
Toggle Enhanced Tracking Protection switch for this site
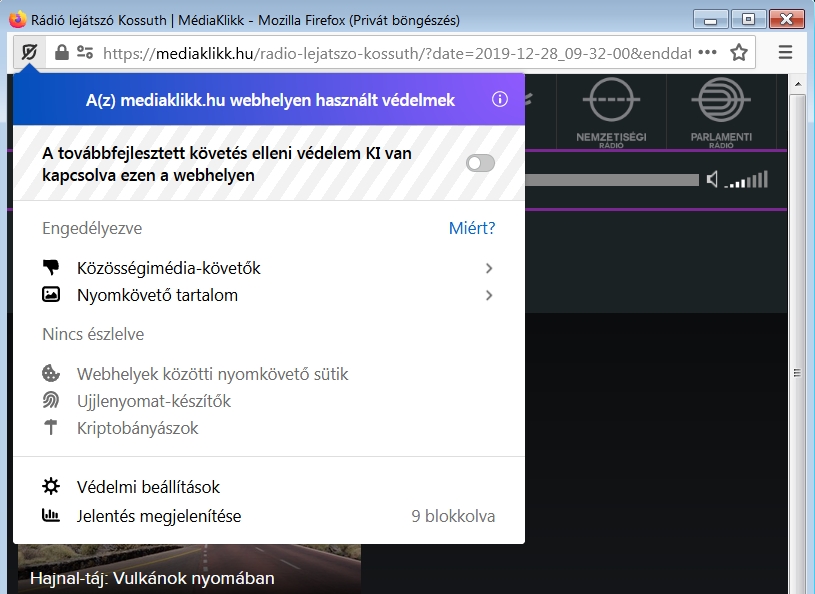click(x=480, y=163)
